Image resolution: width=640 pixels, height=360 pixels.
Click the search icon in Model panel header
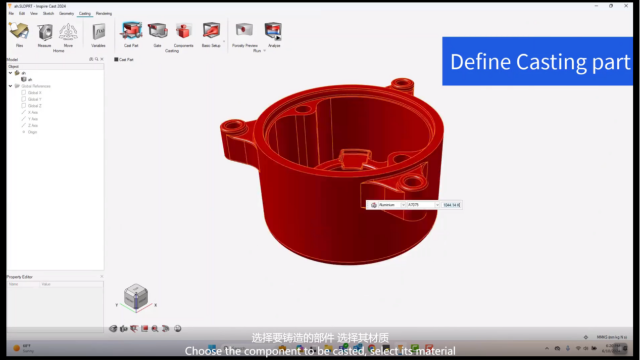coord(96,59)
